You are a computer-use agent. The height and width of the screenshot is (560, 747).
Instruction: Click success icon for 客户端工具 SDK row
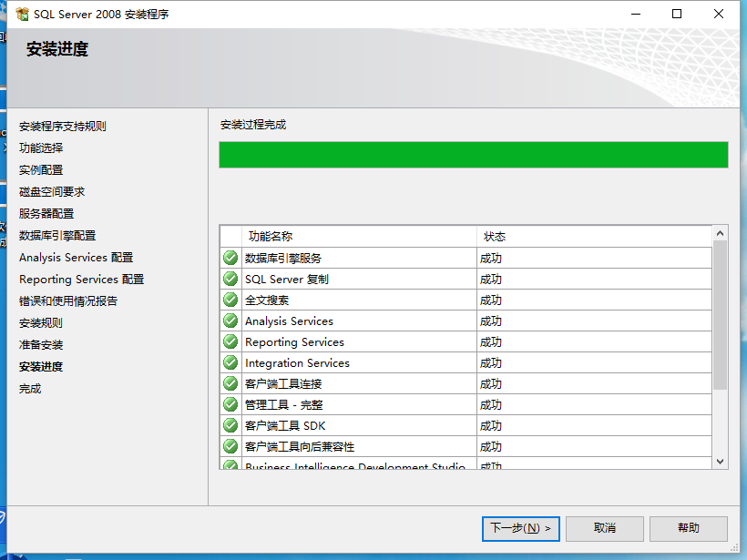point(230,425)
